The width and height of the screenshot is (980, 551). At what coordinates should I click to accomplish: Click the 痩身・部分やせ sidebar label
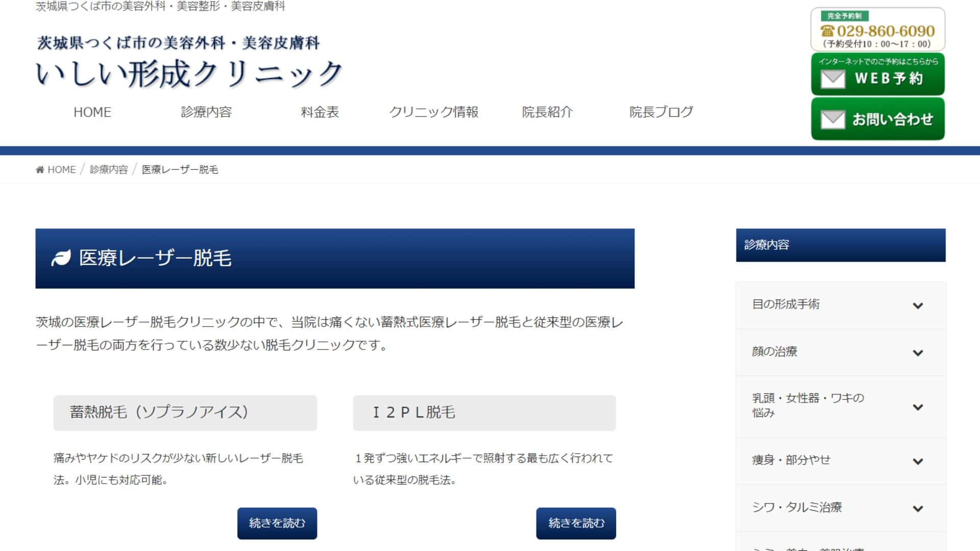click(x=791, y=460)
